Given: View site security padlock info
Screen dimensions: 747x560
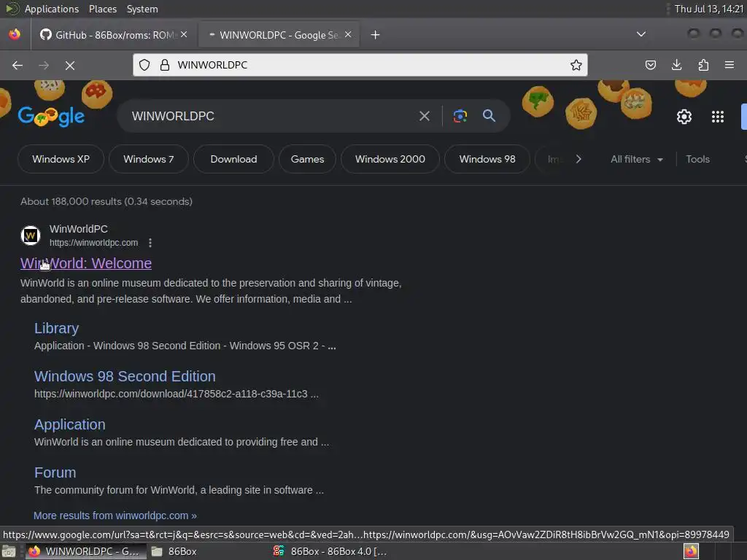Looking at the screenshot, I should point(165,65).
